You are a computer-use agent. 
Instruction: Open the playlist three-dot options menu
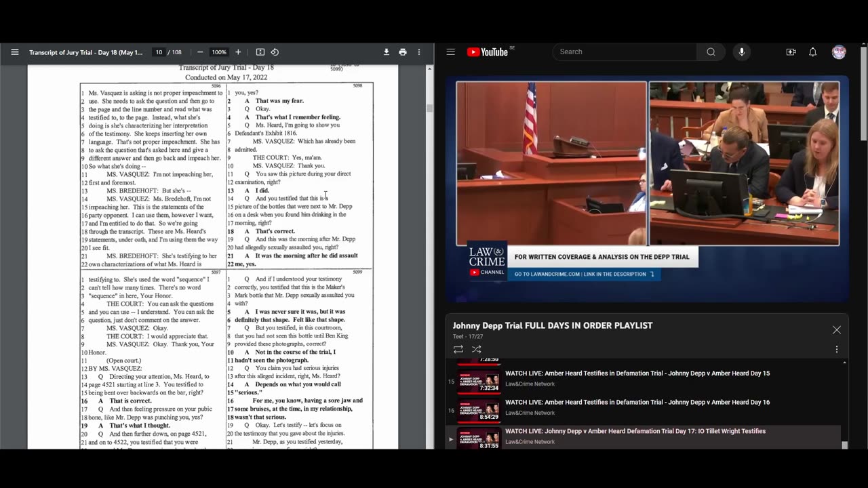pos(836,350)
